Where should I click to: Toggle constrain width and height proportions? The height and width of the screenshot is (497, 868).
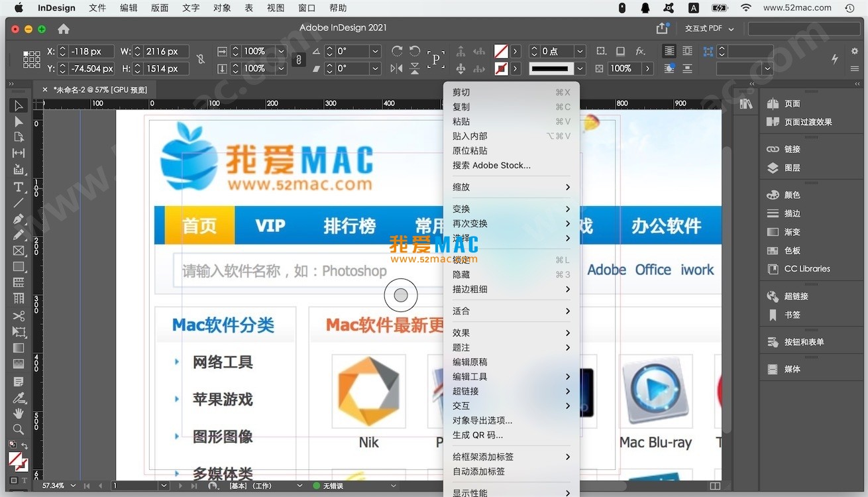(x=201, y=60)
